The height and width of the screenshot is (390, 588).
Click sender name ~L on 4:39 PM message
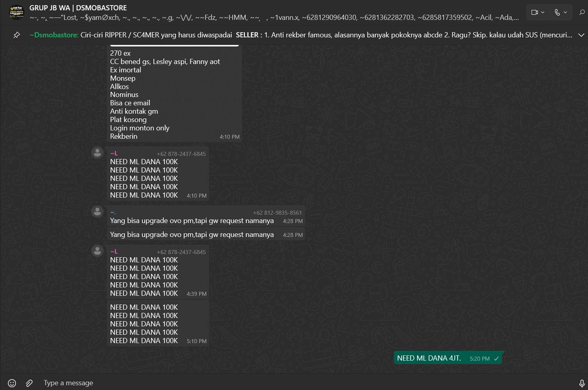[114, 251]
